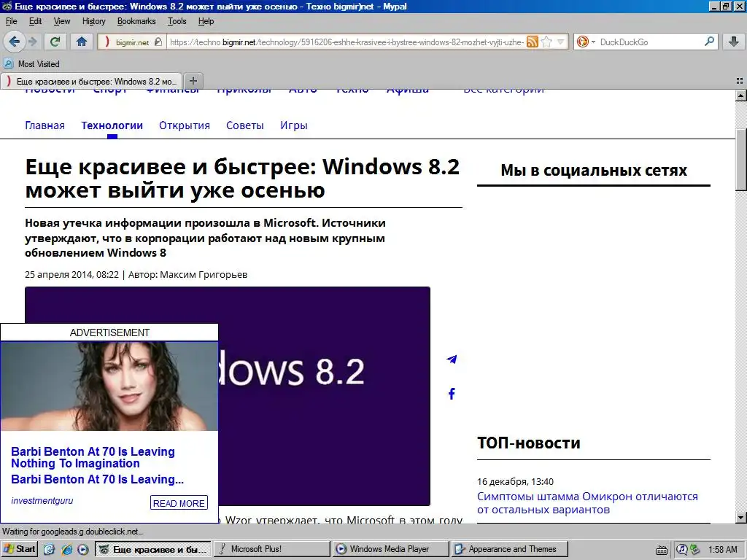
Task: Open the Edit menu
Action: point(35,21)
